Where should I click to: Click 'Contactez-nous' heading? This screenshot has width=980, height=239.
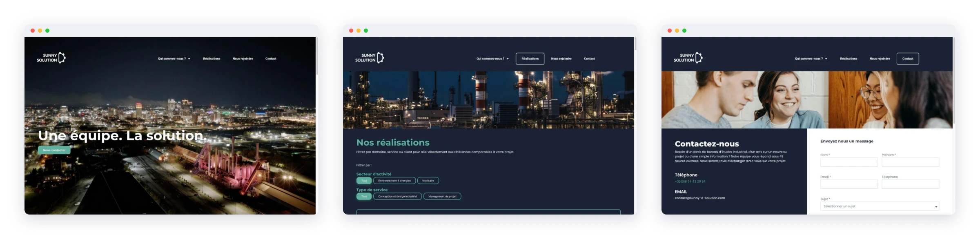click(x=707, y=144)
